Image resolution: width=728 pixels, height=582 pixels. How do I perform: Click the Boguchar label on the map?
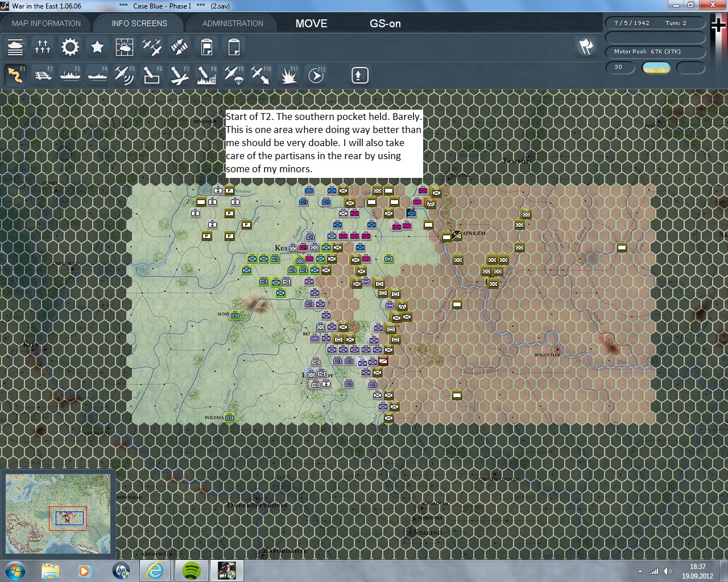pos(547,355)
